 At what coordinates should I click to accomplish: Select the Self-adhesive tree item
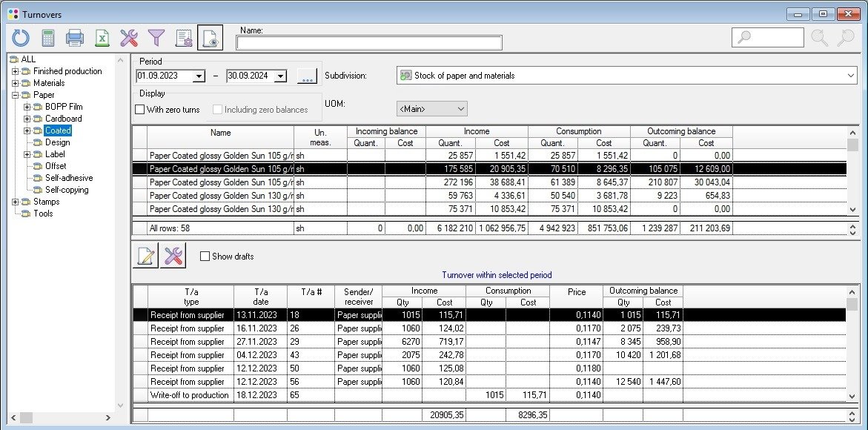pos(68,178)
